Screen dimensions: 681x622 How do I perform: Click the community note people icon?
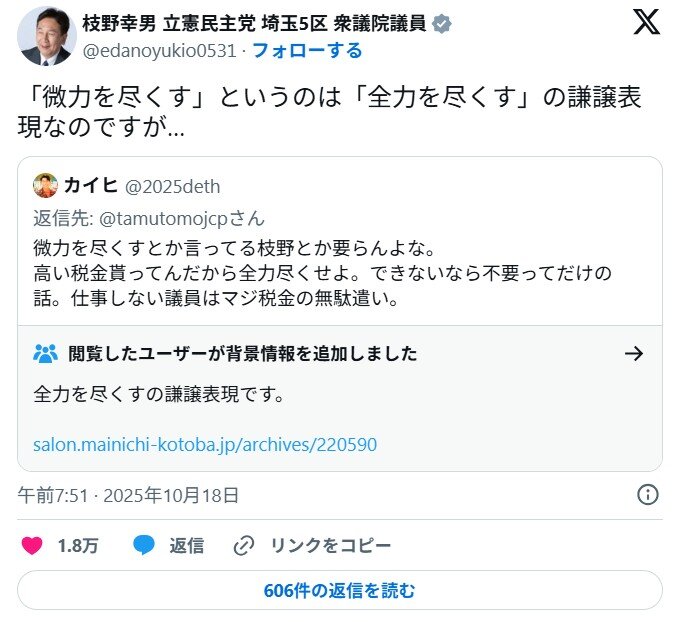coord(45,353)
